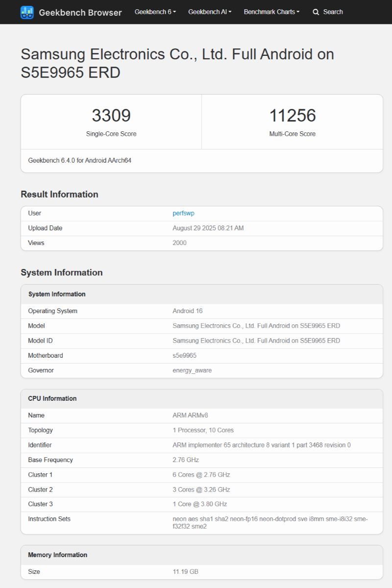Screen dimensions: 392x588
Task: Click Topology value 1 Processor, 10 Cores
Action: coord(203,430)
